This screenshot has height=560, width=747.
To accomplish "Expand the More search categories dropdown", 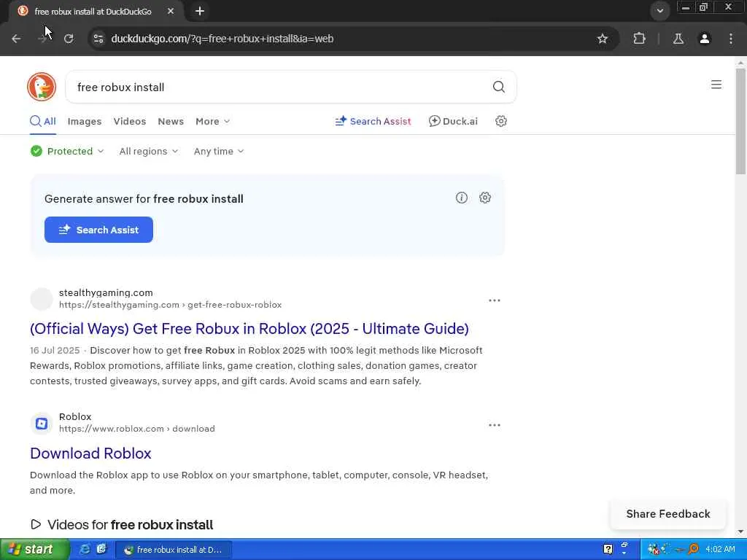I will 213,121.
